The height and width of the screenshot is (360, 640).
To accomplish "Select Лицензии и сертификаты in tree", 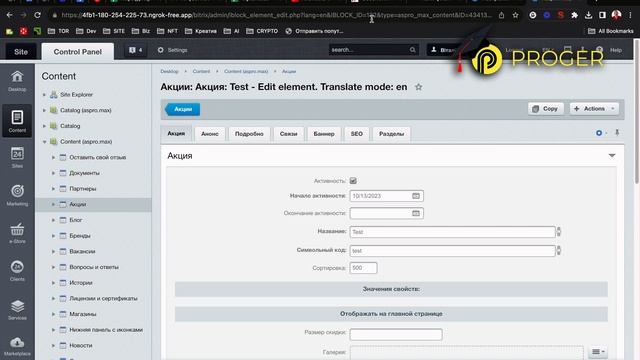I will pos(103,298).
